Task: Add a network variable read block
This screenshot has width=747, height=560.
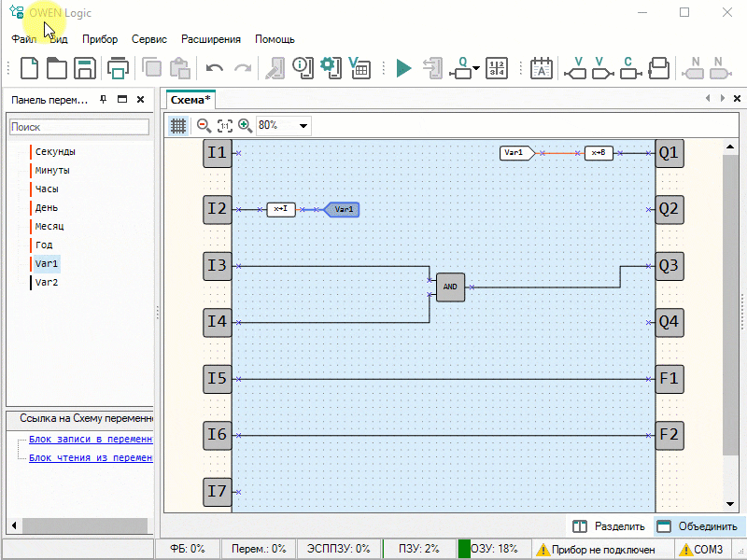Action: point(720,68)
